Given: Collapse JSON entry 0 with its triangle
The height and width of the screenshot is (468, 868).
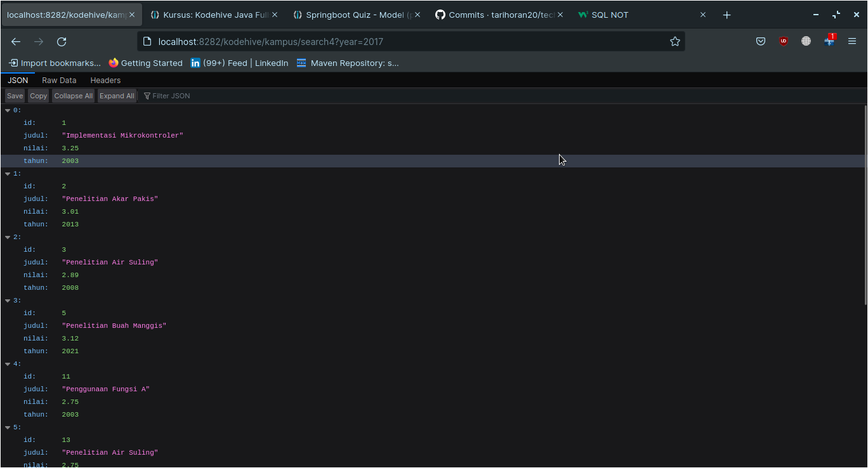Looking at the screenshot, I should pyautogui.click(x=8, y=110).
